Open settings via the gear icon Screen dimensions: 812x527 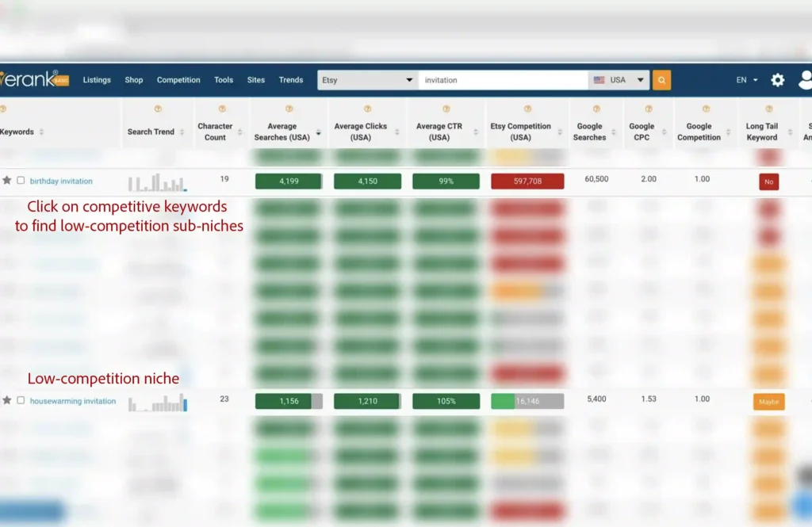point(777,80)
